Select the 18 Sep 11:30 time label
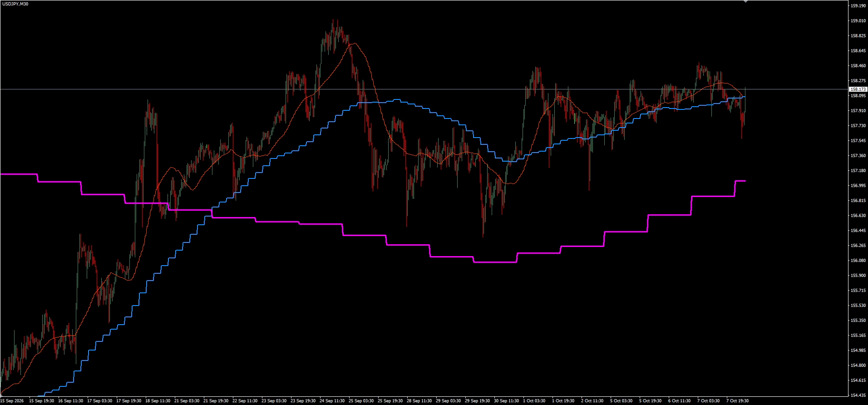 point(157,401)
